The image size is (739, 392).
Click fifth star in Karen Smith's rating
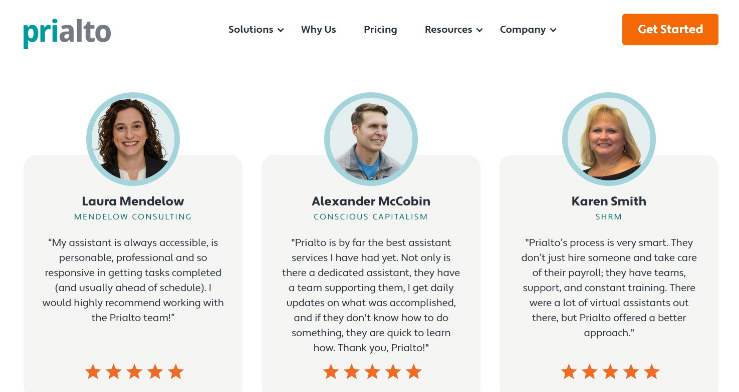(652, 372)
